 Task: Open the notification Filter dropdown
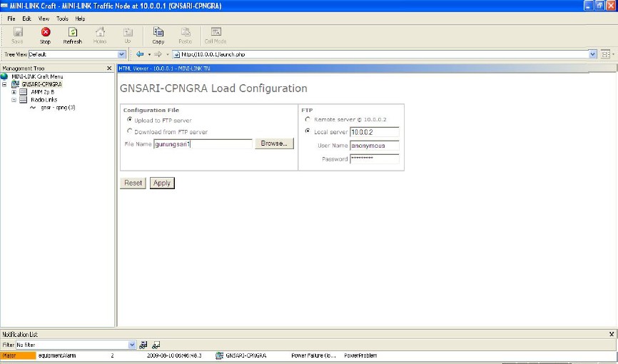click(x=132, y=345)
